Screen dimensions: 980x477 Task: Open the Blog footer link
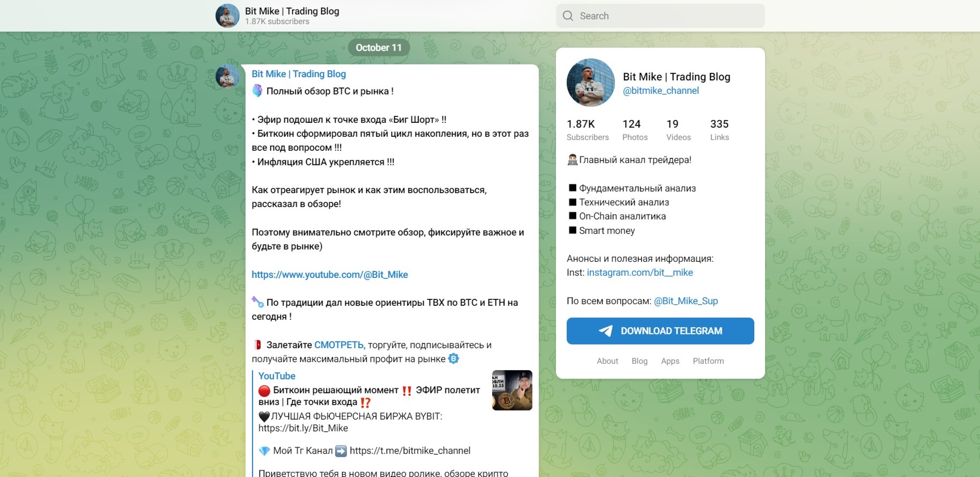640,361
